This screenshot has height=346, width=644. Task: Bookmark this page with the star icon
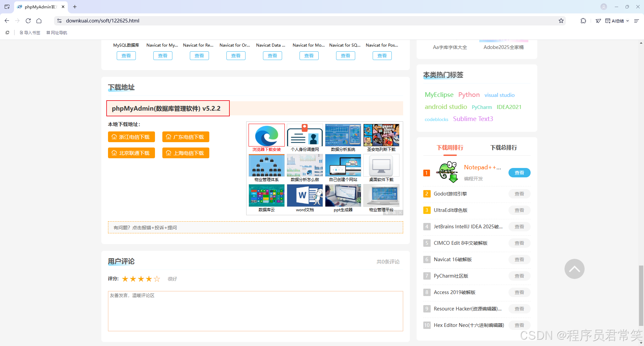point(561,21)
